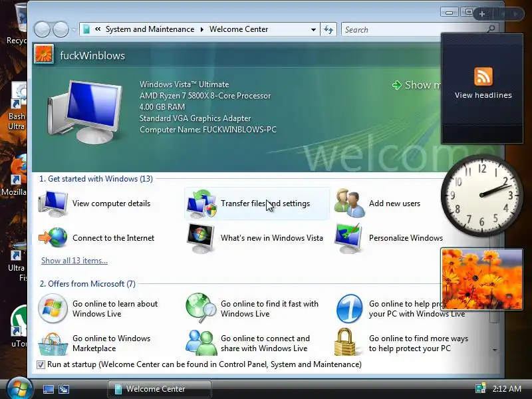
Task: Click the What's new in Windows Vista monitor icon
Action: tap(201, 238)
